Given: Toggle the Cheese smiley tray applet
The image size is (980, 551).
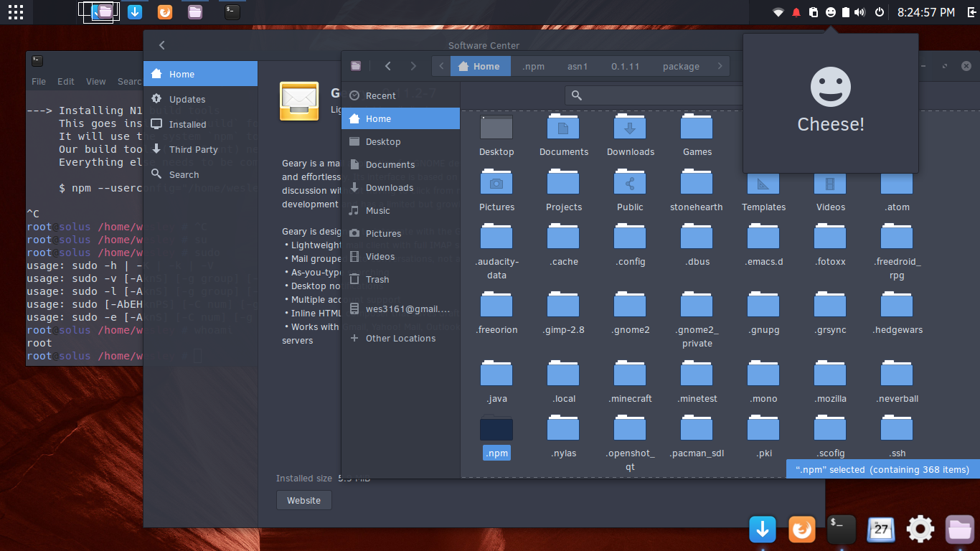Looking at the screenshot, I should 830,12.
